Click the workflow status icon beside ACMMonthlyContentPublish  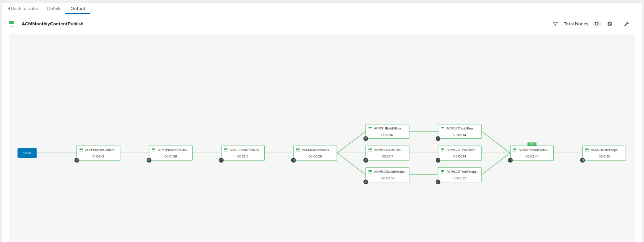[12, 24]
